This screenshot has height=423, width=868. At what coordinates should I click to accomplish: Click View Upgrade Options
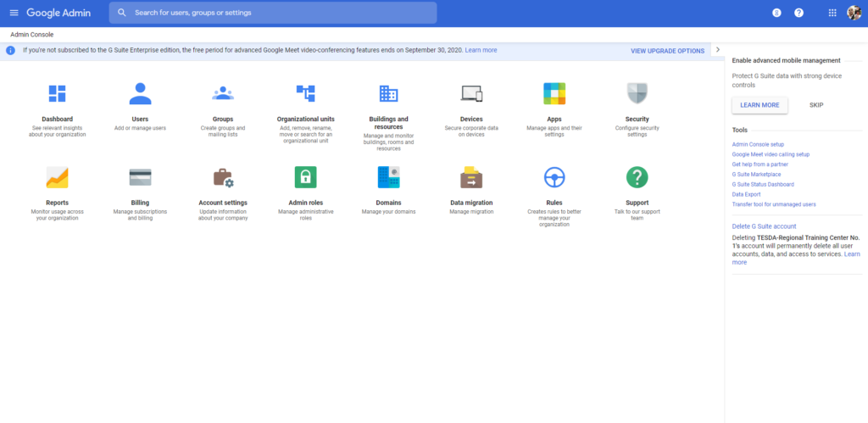668,51
